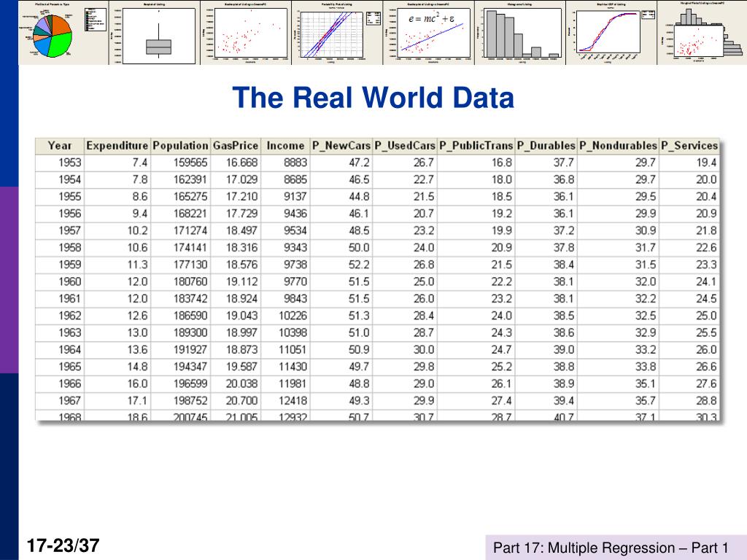Click P_Services value 19.4
This screenshot has width=747, height=560.
706,163
